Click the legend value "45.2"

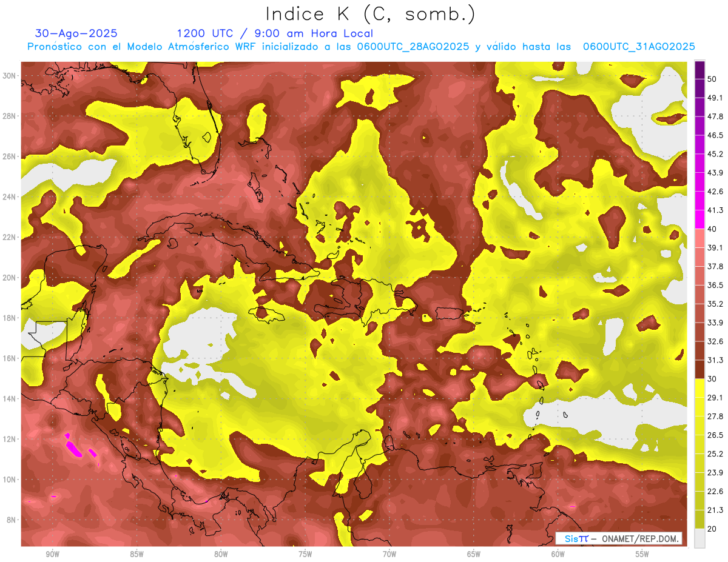715,154
